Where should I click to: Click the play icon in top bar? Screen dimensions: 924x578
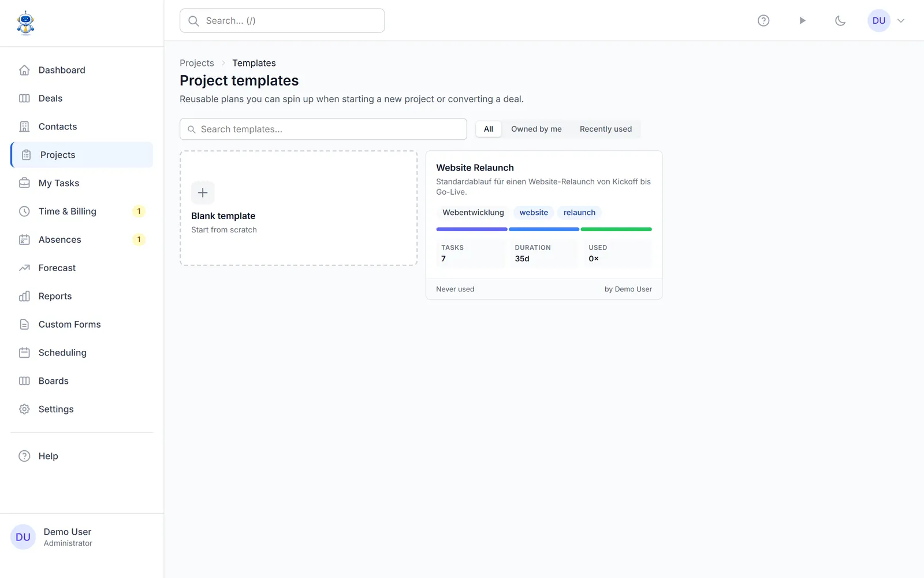pos(802,21)
